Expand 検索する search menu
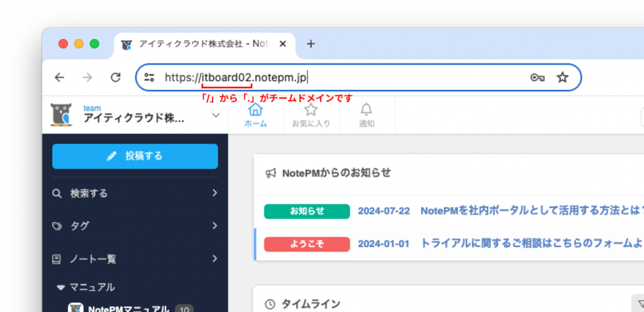Image resolution: width=644 pixels, height=312 pixels. pyautogui.click(x=135, y=193)
